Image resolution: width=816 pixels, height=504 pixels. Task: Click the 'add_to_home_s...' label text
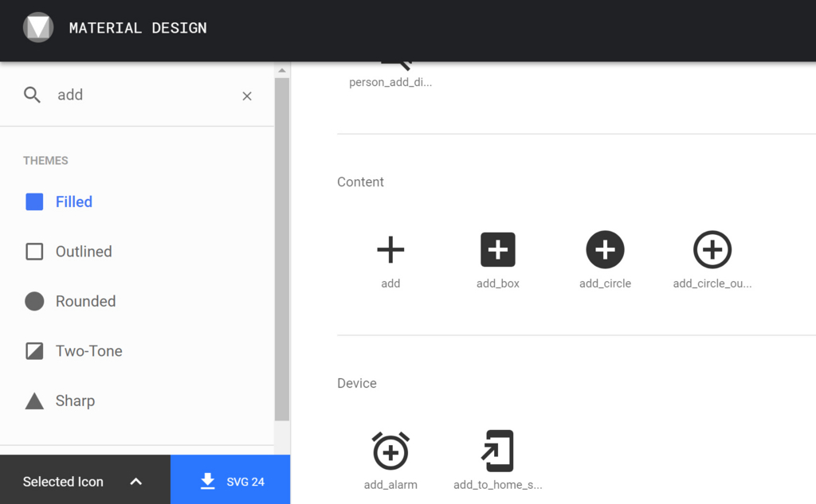(x=498, y=485)
